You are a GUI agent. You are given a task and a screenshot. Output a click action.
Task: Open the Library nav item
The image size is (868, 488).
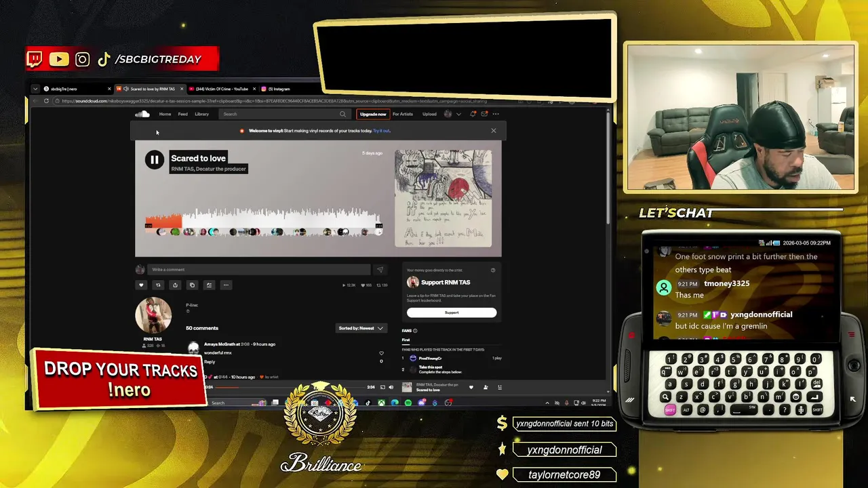point(202,114)
